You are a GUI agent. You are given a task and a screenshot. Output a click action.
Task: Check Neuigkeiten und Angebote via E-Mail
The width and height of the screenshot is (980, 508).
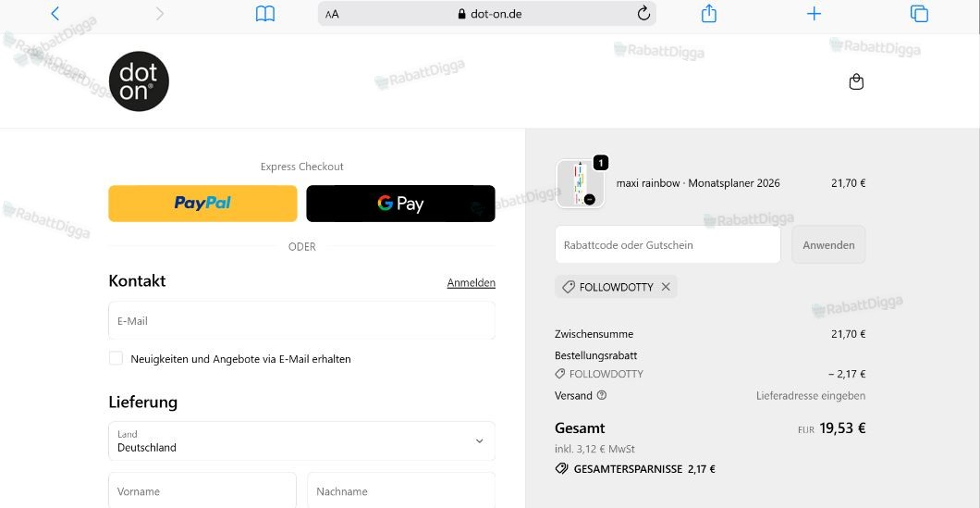pos(116,358)
